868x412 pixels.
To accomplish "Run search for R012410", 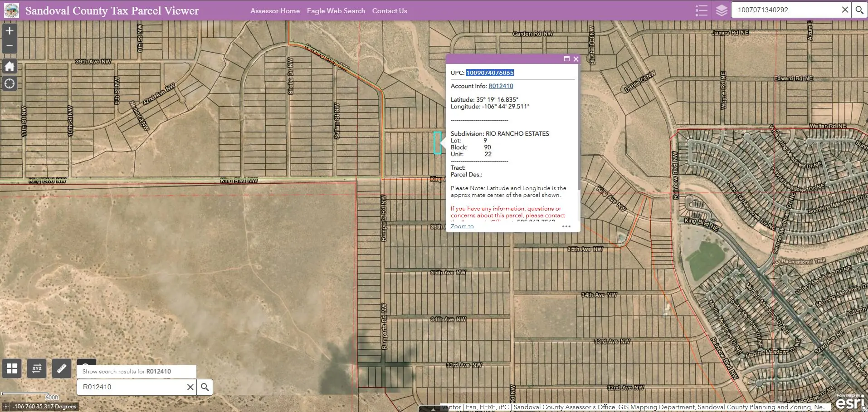I will [x=205, y=387].
